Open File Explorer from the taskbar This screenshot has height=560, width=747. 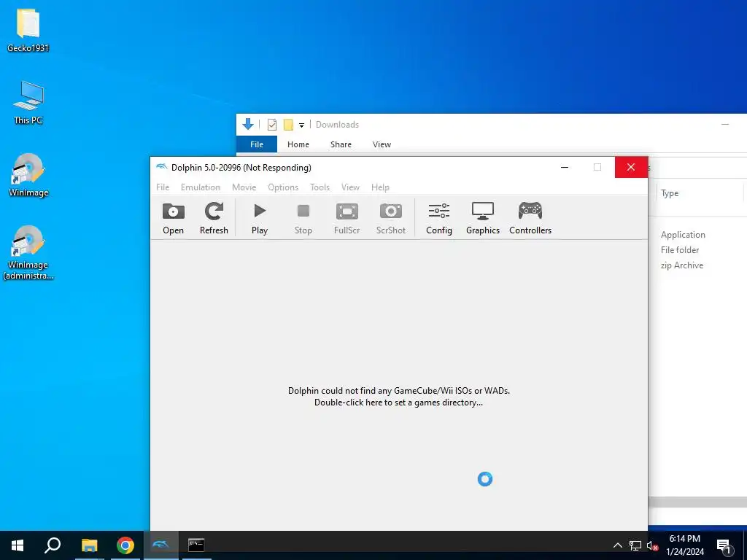click(89, 545)
